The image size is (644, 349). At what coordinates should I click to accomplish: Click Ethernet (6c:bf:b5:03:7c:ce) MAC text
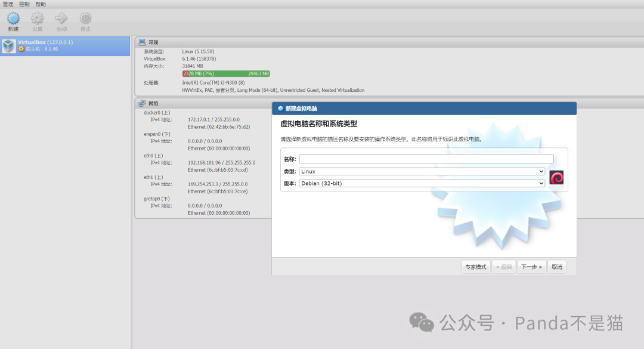coord(218,192)
